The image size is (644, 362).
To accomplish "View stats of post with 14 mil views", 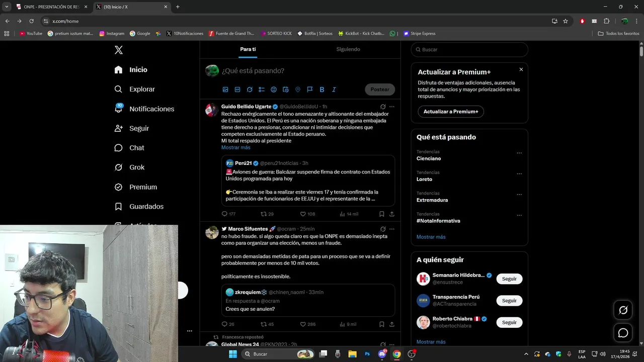I will (349, 214).
